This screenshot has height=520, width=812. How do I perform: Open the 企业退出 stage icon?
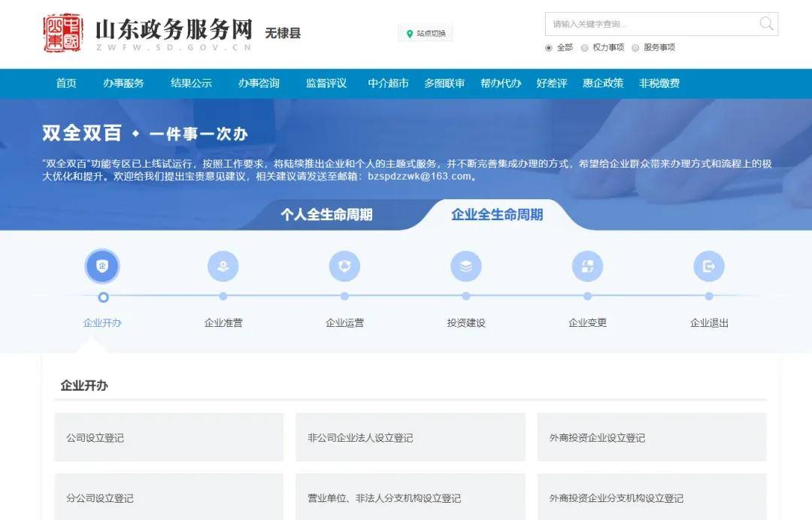pyautogui.click(x=709, y=266)
